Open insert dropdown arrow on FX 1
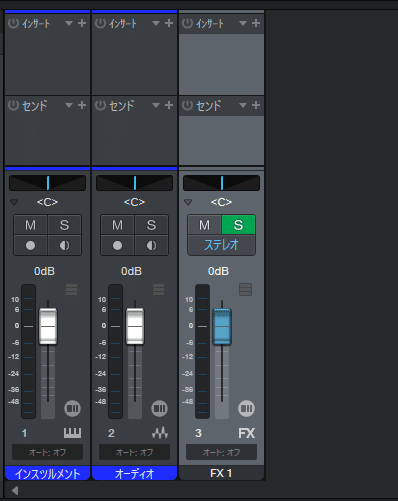 tap(243, 23)
